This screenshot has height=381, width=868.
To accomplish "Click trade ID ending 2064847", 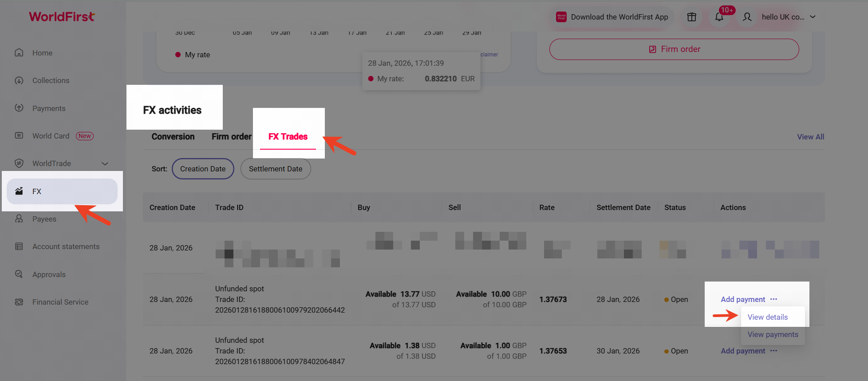I will pos(280,361).
